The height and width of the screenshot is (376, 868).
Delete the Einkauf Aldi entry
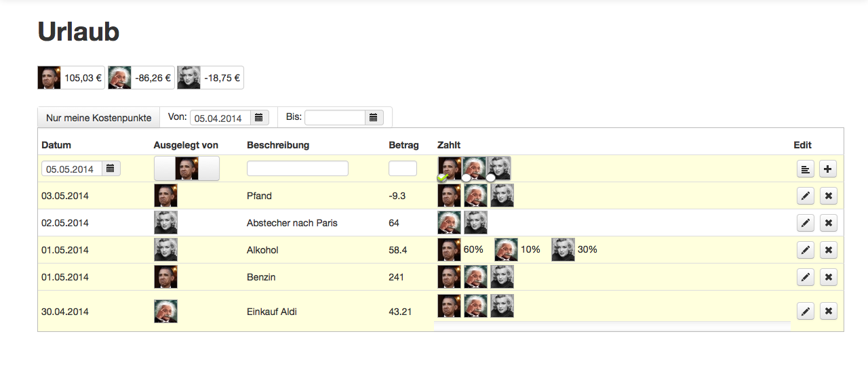pyautogui.click(x=828, y=311)
